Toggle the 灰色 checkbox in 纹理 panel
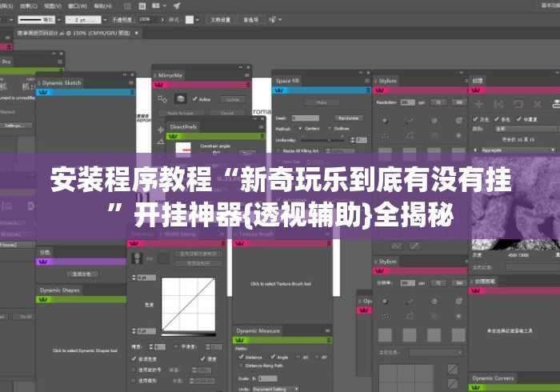This screenshot has height=392, width=560. [475, 119]
